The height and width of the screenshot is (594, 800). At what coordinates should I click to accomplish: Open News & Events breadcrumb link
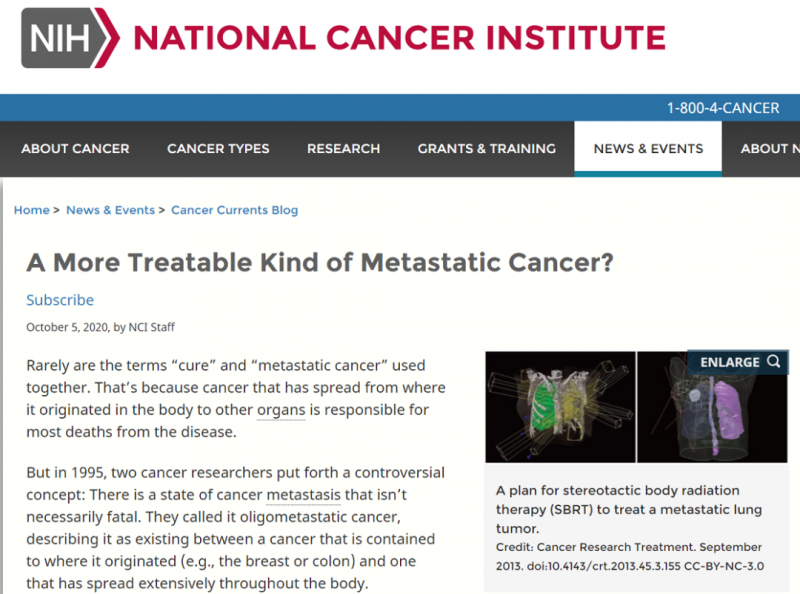pos(110,210)
